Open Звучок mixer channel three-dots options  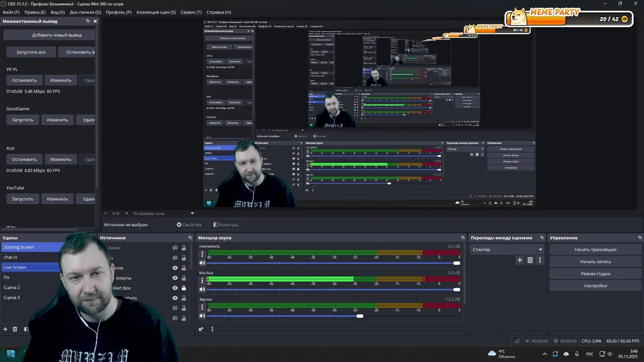coord(202,307)
